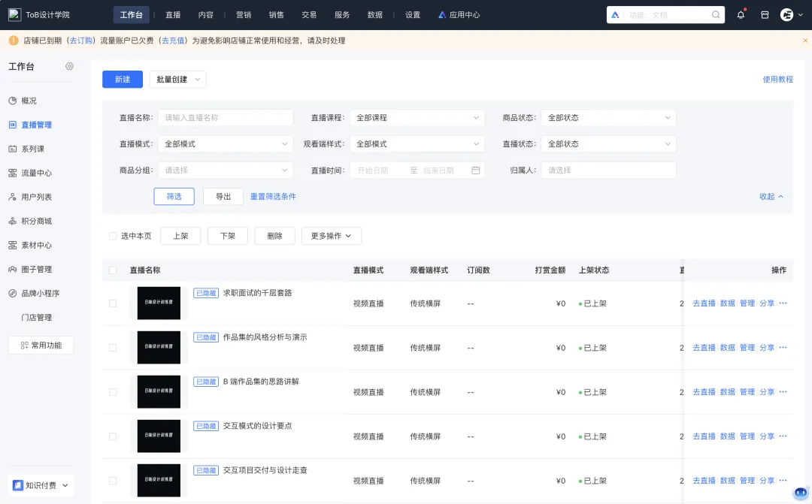Tick the checkbox beside 交互模式的设计要点
Viewport: 812px width, 504px height.
coord(113,436)
